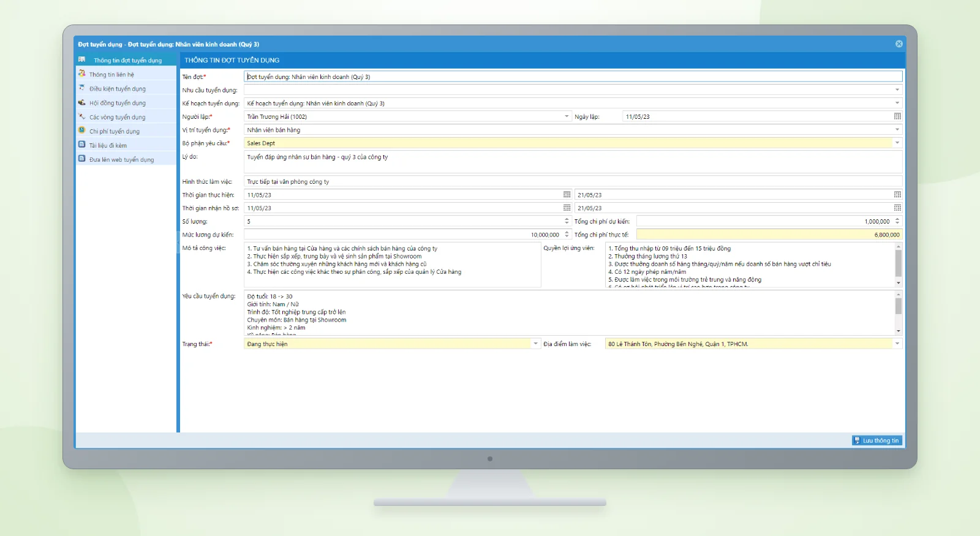Click 'Yêu cầu tuyển dụng' scrollbar

(899, 312)
